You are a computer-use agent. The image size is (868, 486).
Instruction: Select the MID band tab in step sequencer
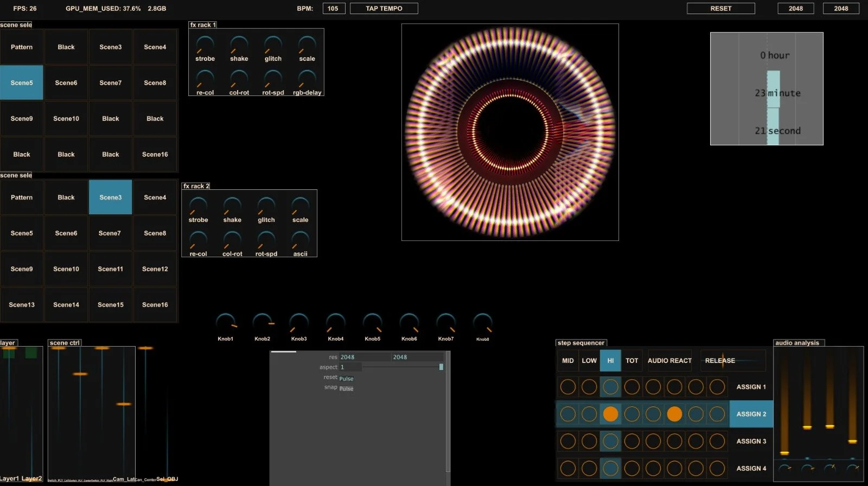pos(567,361)
